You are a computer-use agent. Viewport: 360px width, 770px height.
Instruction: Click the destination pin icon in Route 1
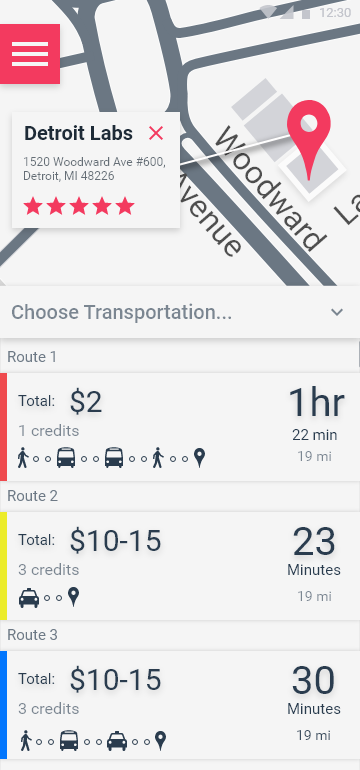[199, 458]
